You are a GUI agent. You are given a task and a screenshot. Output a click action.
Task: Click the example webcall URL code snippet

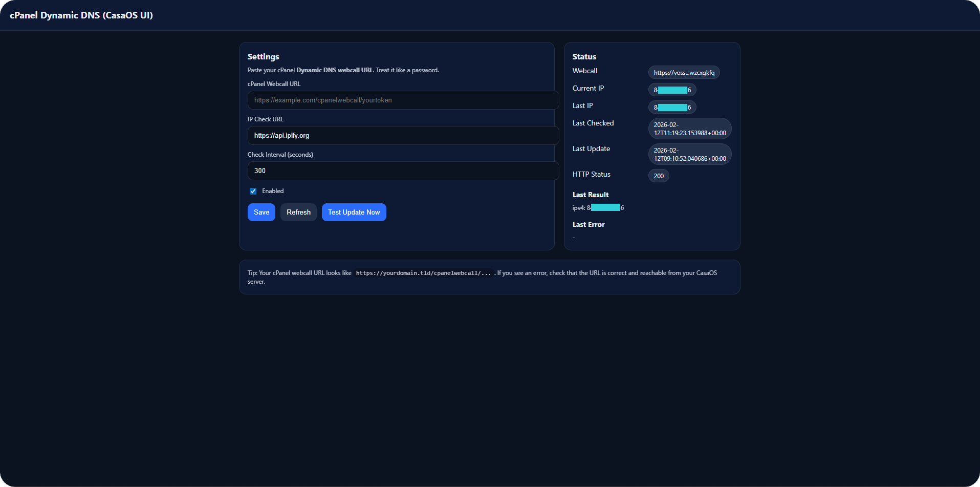423,273
